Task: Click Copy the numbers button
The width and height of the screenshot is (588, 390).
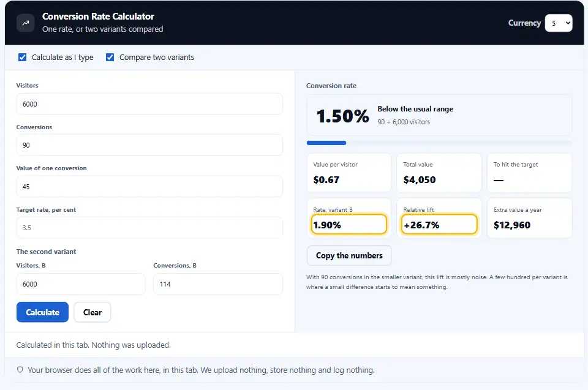Action: pos(349,255)
